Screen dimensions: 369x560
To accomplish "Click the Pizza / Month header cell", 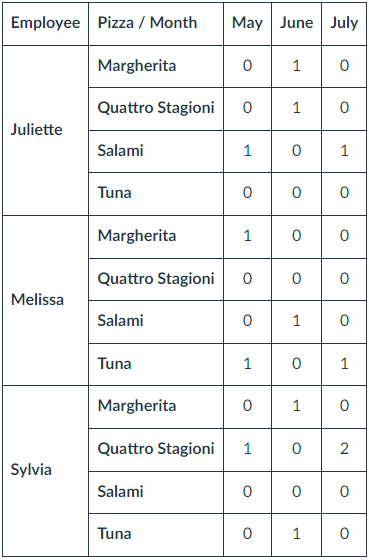I will point(156,24).
